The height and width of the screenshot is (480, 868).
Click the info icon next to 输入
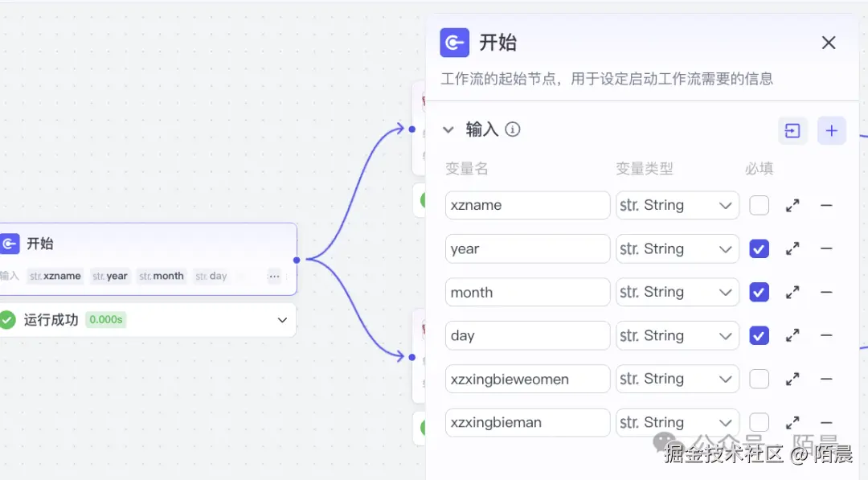pos(513,129)
